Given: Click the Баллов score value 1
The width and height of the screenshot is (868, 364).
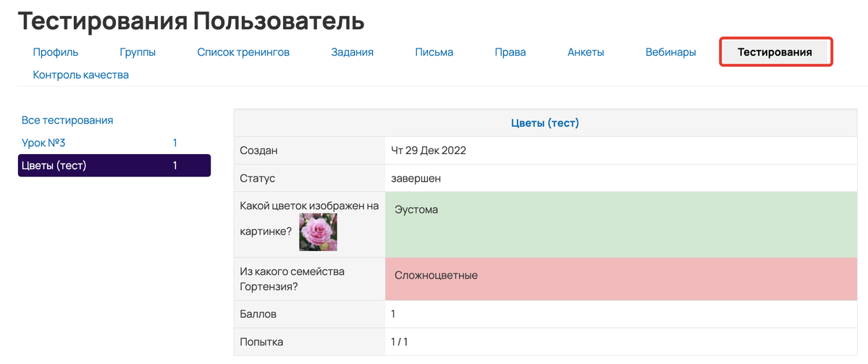Looking at the screenshot, I should [393, 314].
